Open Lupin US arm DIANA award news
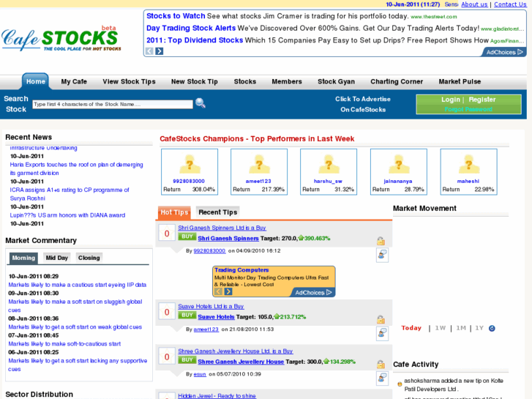Viewport: 532px width, 399px height. [x=67, y=215]
